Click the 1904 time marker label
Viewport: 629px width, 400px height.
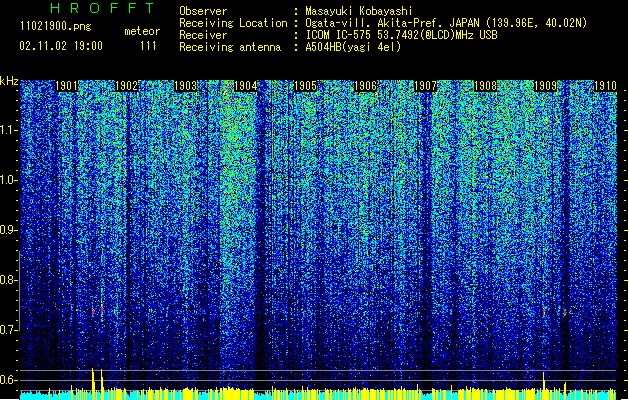tap(246, 86)
